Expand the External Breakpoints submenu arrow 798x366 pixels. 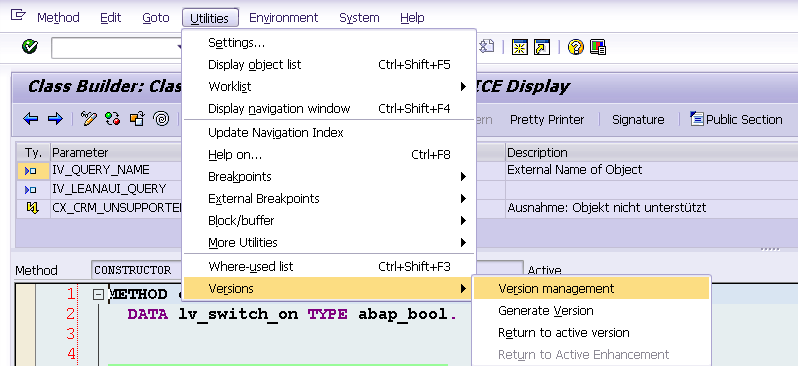pos(463,199)
